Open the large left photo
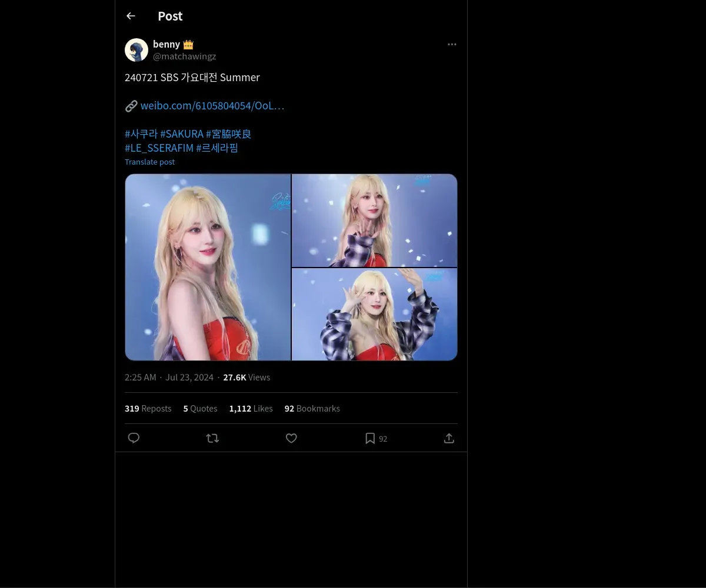Viewport: 706px width, 588px height. pos(208,267)
